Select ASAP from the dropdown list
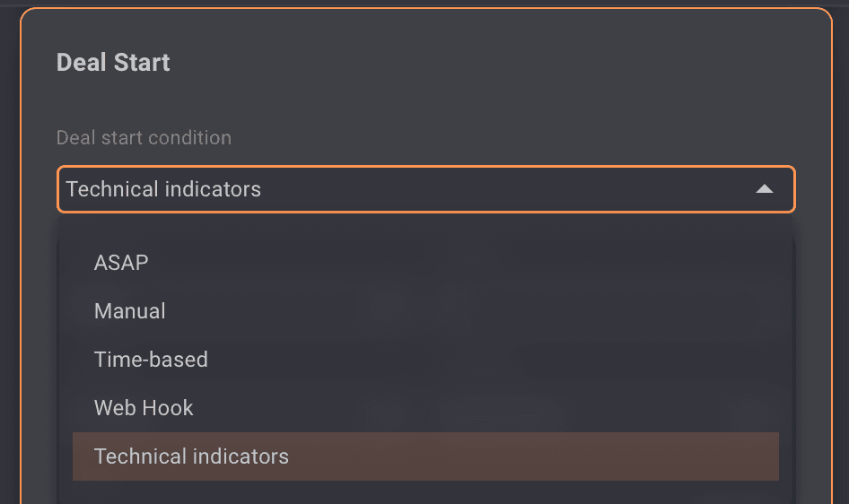This screenshot has height=504, width=849. point(121,263)
